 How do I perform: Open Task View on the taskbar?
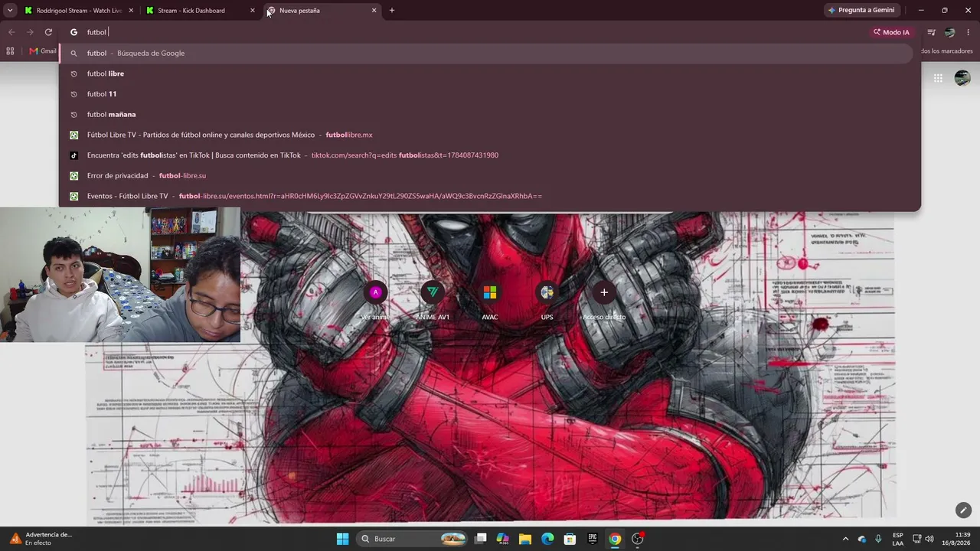(481, 539)
